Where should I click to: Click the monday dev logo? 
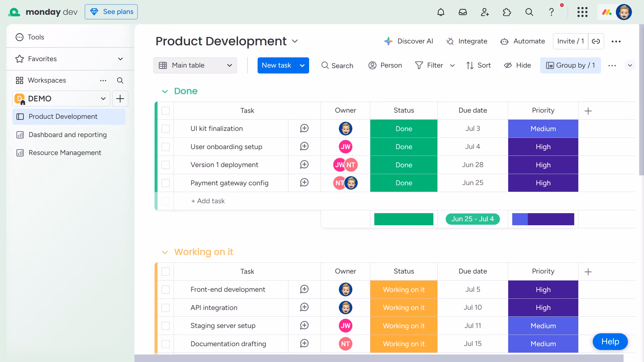click(43, 12)
